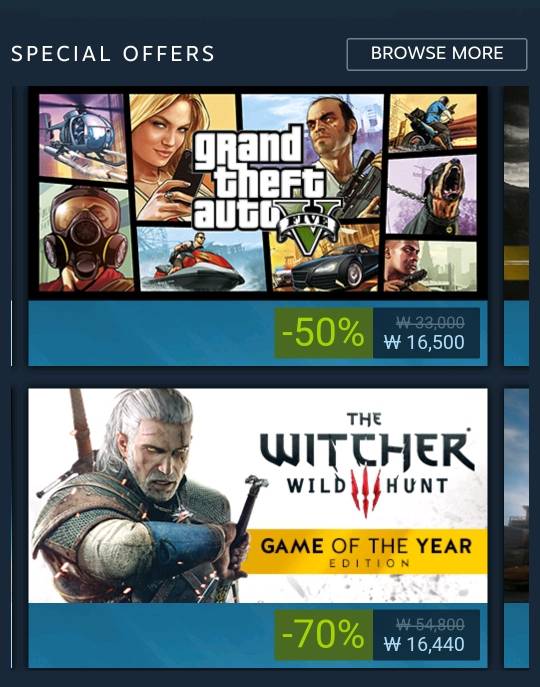Tap the BROWSE MORE button

click(437, 54)
